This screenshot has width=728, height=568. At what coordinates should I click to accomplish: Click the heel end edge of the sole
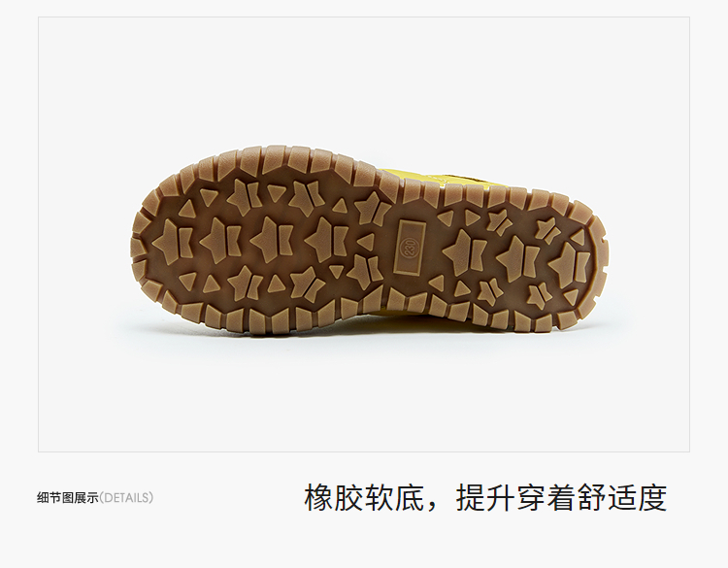[603, 260]
